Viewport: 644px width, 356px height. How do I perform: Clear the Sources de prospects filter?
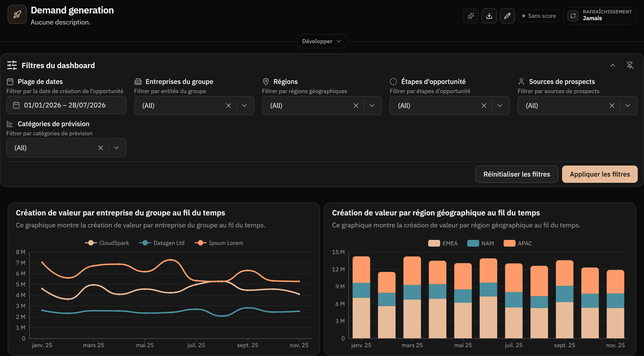[612, 106]
